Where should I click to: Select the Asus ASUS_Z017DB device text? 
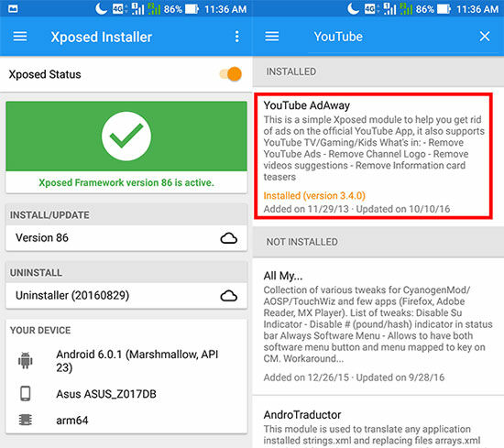106,394
